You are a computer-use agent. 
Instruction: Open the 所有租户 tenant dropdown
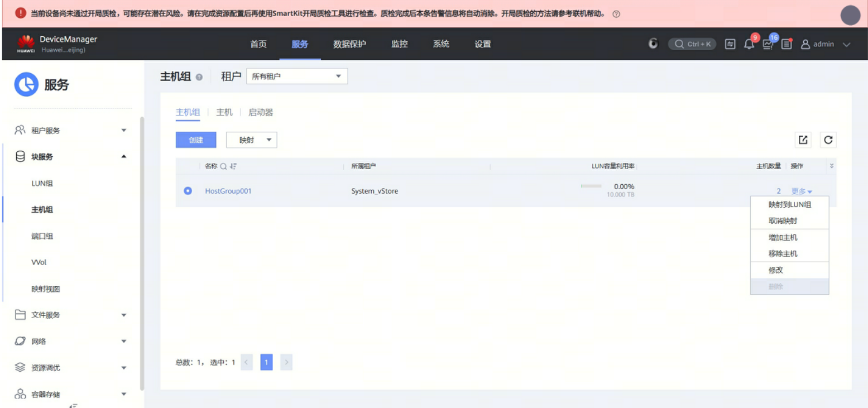pos(297,76)
